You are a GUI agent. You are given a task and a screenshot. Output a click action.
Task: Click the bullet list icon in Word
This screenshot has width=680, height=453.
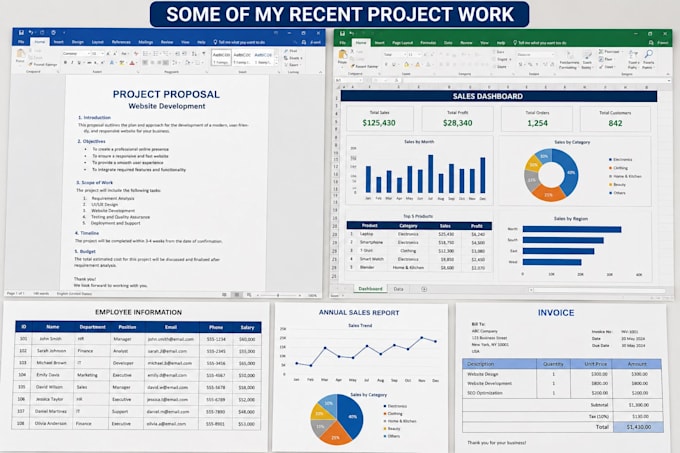click(x=146, y=53)
